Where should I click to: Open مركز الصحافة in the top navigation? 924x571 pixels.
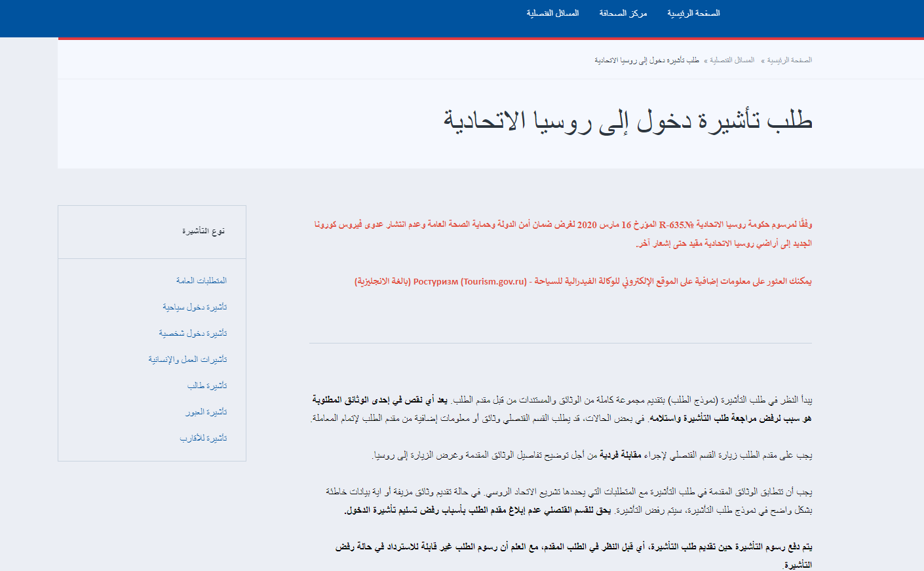(623, 13)
